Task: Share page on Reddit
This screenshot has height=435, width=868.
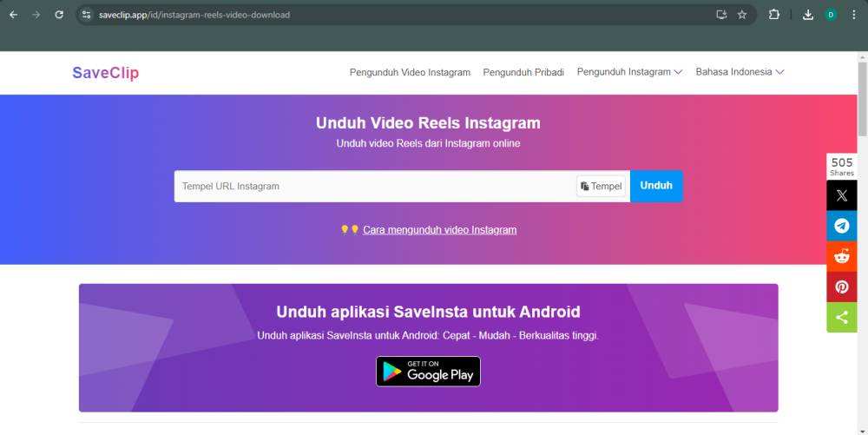Action: pyautogui.click(x=842, y=256)
